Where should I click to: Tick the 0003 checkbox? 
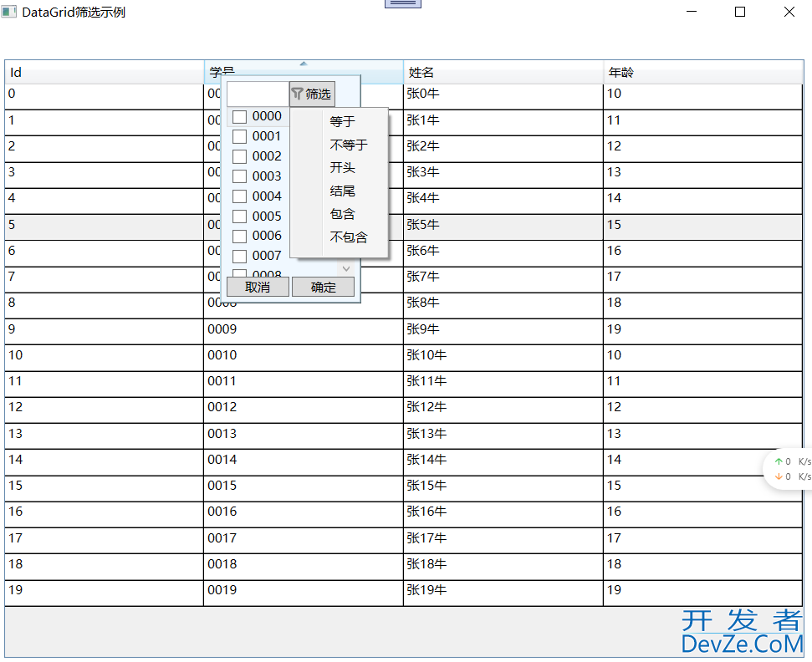239,176
